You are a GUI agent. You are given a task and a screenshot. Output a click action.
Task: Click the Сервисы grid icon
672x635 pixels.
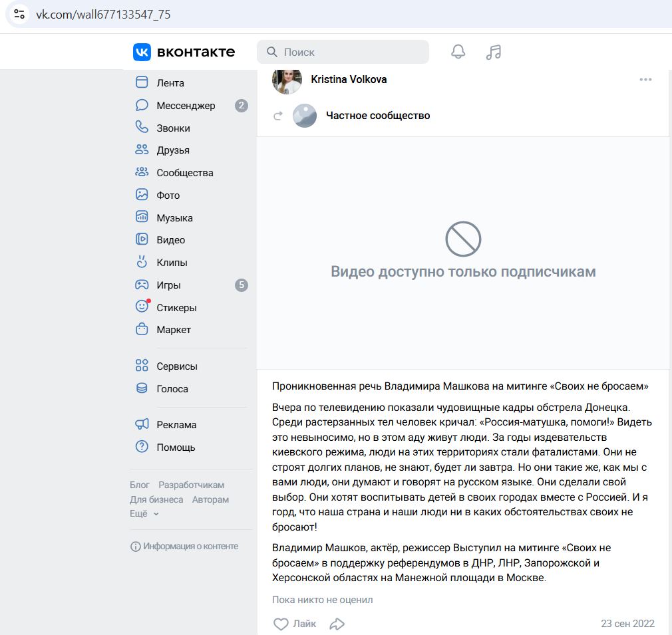click(142, 365)
